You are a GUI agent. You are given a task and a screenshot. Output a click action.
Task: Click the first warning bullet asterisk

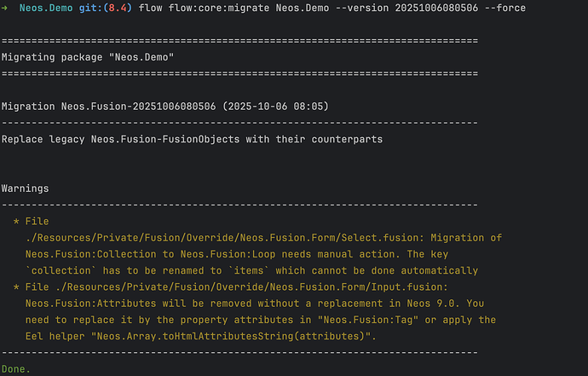click(17, 221)
